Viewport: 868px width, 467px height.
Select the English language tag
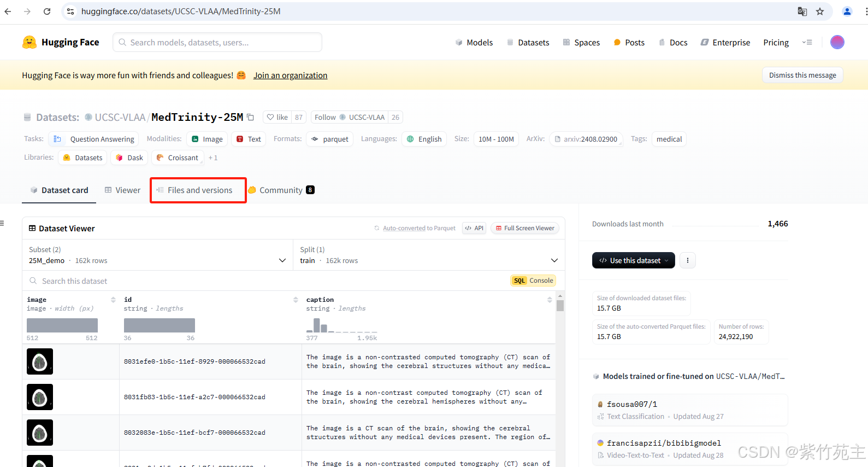424,139
